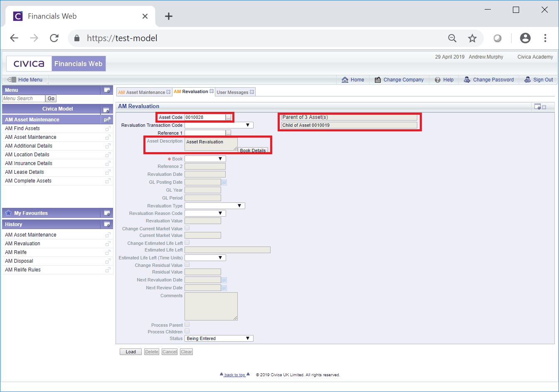This screenshot has width=559, height=392.
Task: Open AM Find Assets in new window icon
Action: 108,128
